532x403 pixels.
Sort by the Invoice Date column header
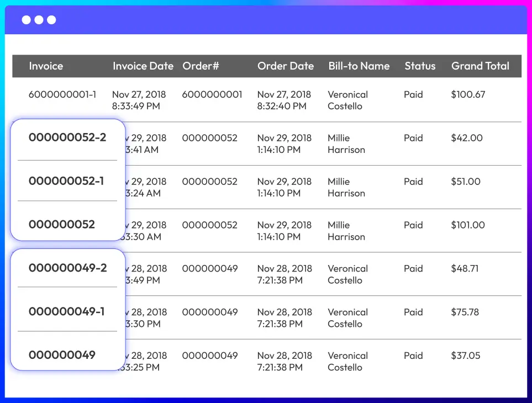tap(143, 66)
